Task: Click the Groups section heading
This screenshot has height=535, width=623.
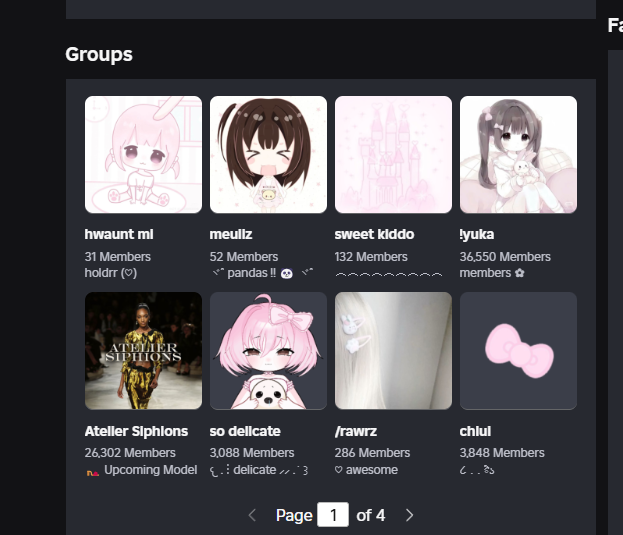Action: [x=99, y=54]
